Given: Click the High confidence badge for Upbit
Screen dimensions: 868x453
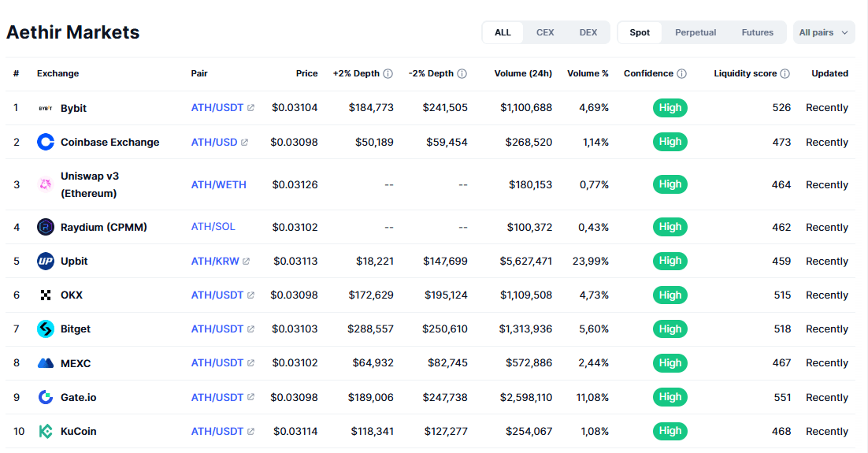Looking at the screenshot, I should (x=670, y=261).
